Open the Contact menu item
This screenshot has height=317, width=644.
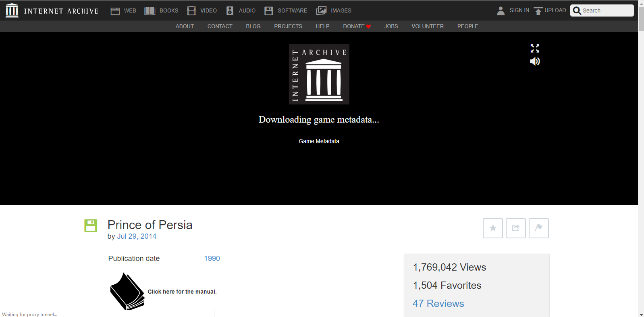[x=220, y=26]
